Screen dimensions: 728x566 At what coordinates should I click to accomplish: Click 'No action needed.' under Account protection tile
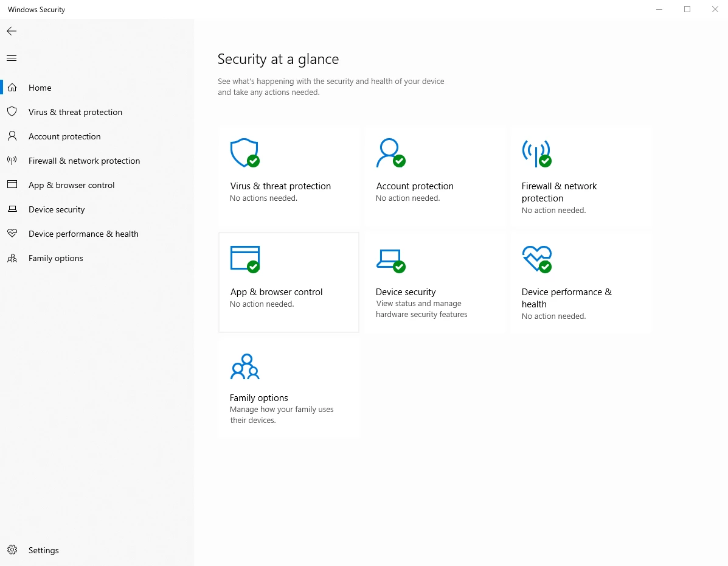point(407,198)
